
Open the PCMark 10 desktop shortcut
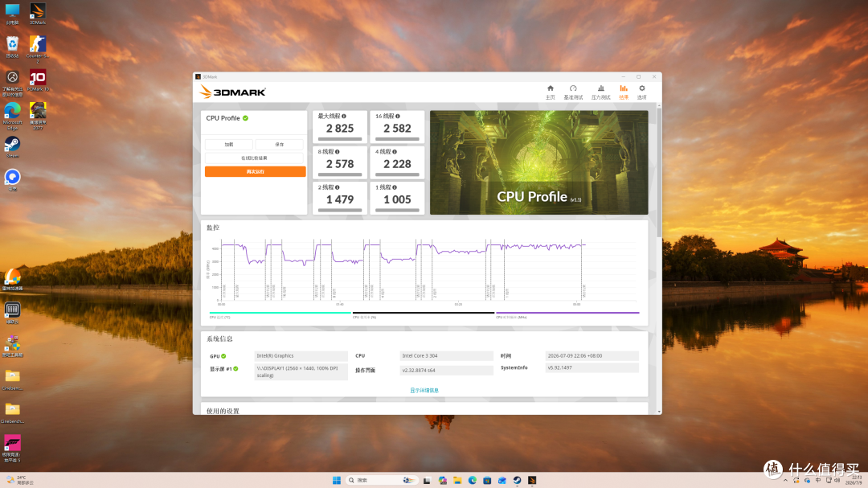tap(38, 81)
